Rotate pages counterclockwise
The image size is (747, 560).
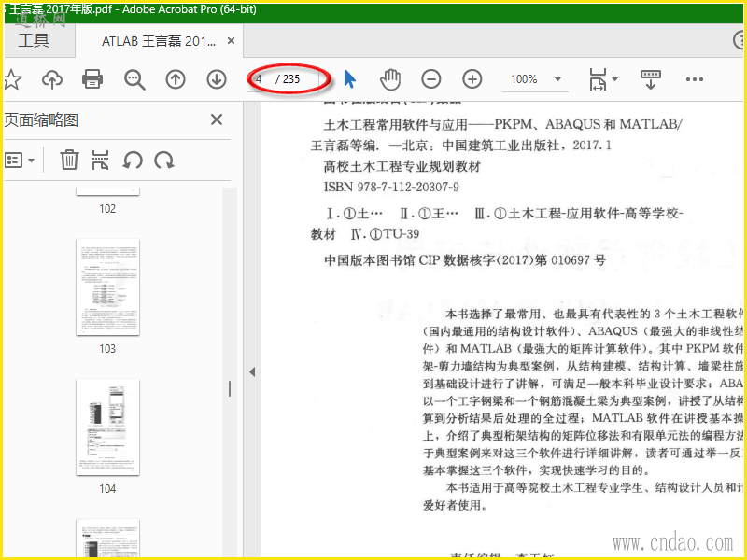133,160
